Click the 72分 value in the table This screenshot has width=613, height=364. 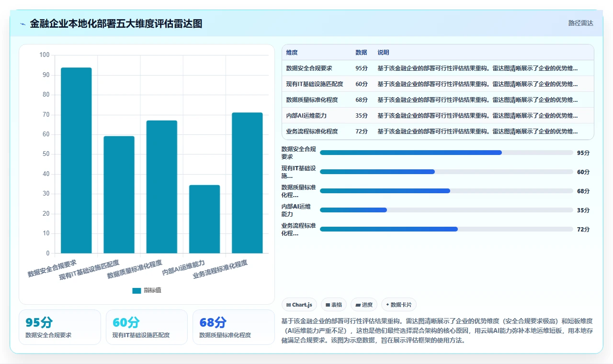pos(362,131)
